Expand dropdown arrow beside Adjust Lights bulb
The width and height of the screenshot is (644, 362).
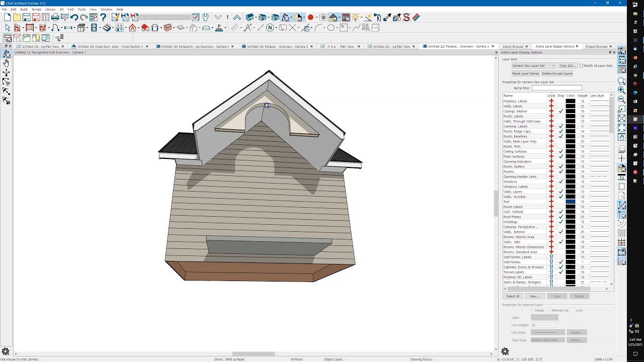[x=361, y=18]
